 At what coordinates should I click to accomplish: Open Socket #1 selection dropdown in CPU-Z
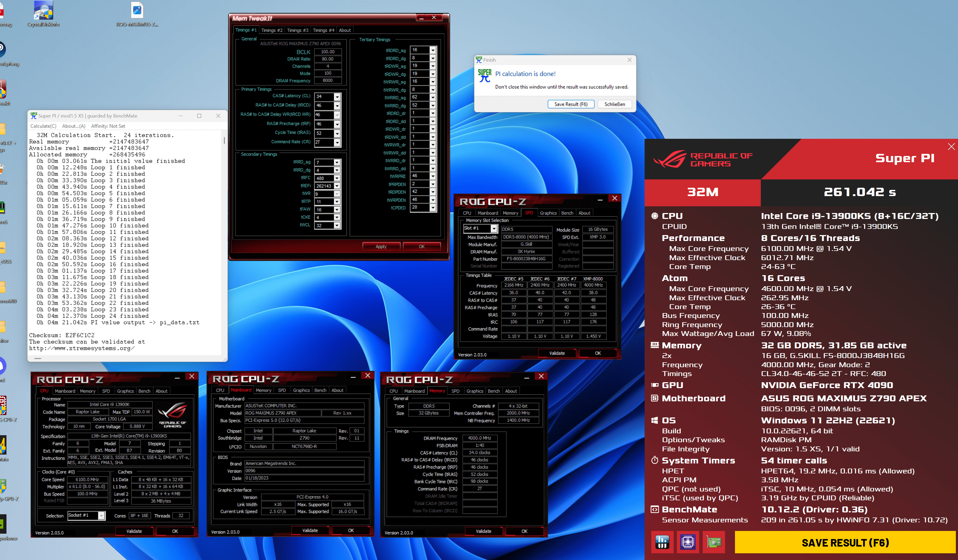coord(101,516)
